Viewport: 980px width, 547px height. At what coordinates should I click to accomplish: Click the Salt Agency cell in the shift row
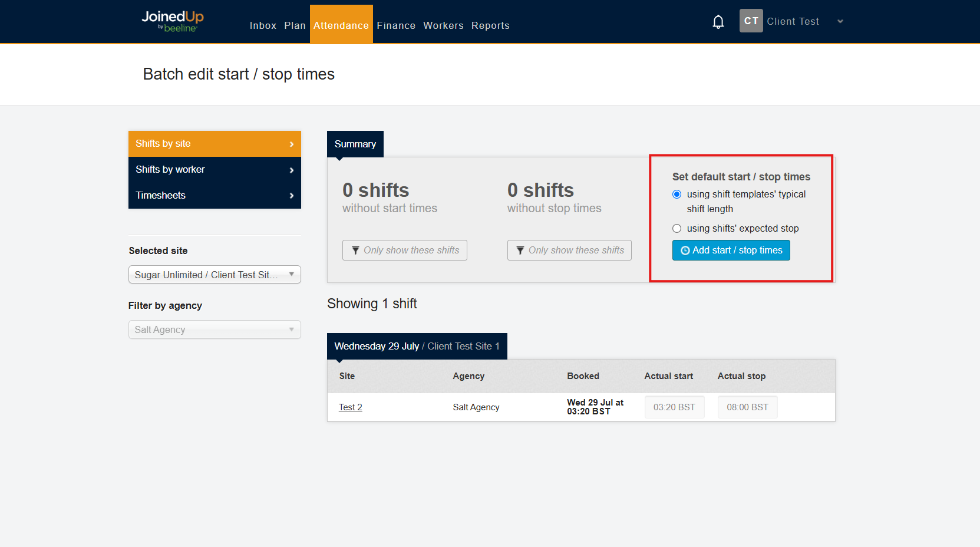(476, 407)
